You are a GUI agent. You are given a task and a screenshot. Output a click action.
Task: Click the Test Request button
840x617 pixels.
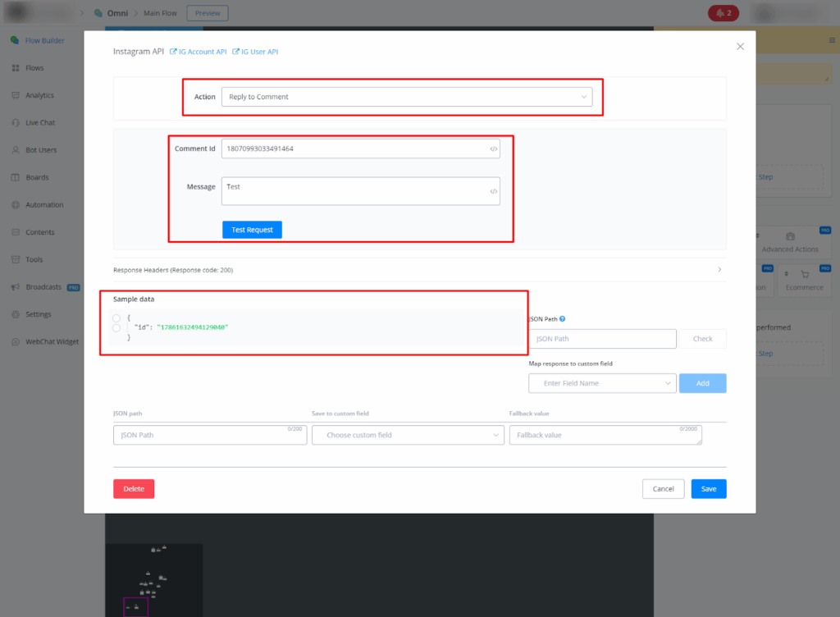tap(252, 230)
